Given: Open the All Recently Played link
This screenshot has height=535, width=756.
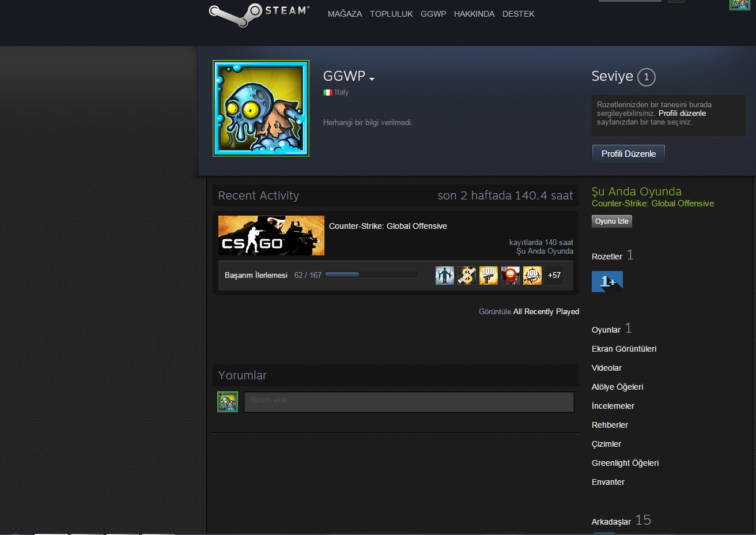Looking at the screenshot, I should click(x=546, y=312).
